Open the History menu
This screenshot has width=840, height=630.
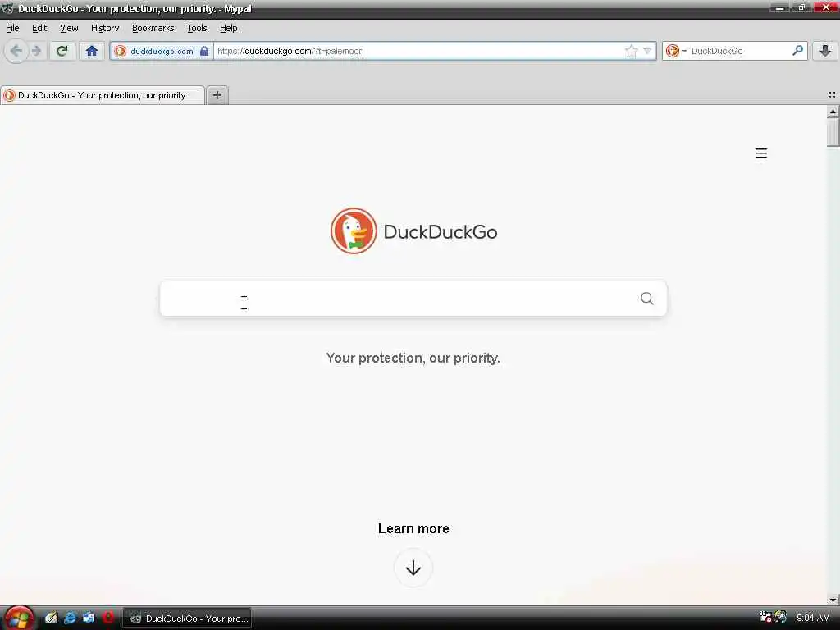tap(104, 28)
